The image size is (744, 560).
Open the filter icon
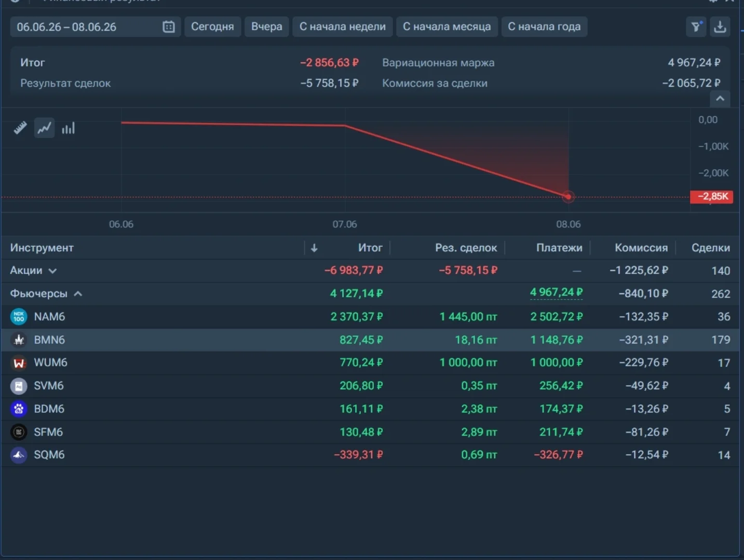click(x=696, y=26)
